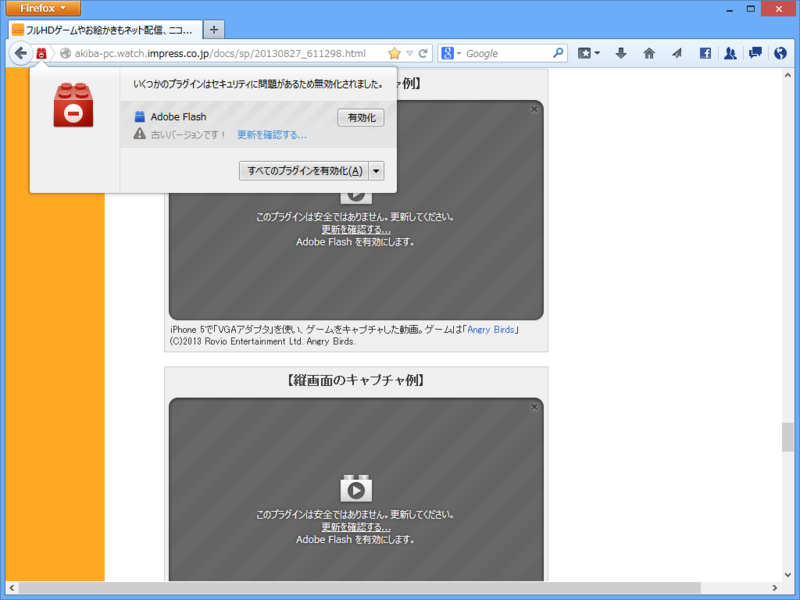Open the Downloads arrow icon
The width and height of the screenshot is (800, 600).
coord(621,53)
